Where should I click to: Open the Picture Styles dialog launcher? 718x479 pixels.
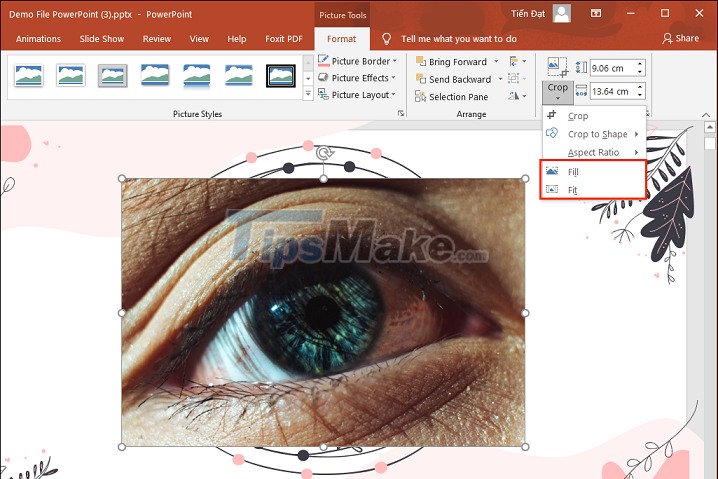(401, 113)
